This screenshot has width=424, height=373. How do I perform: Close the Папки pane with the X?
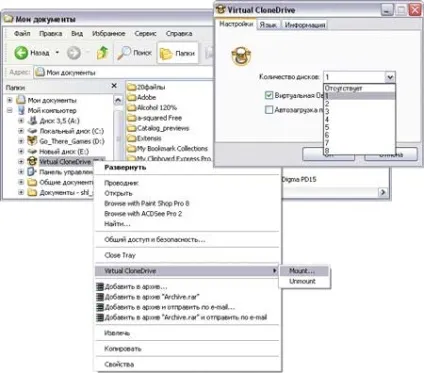pos(114,86)
